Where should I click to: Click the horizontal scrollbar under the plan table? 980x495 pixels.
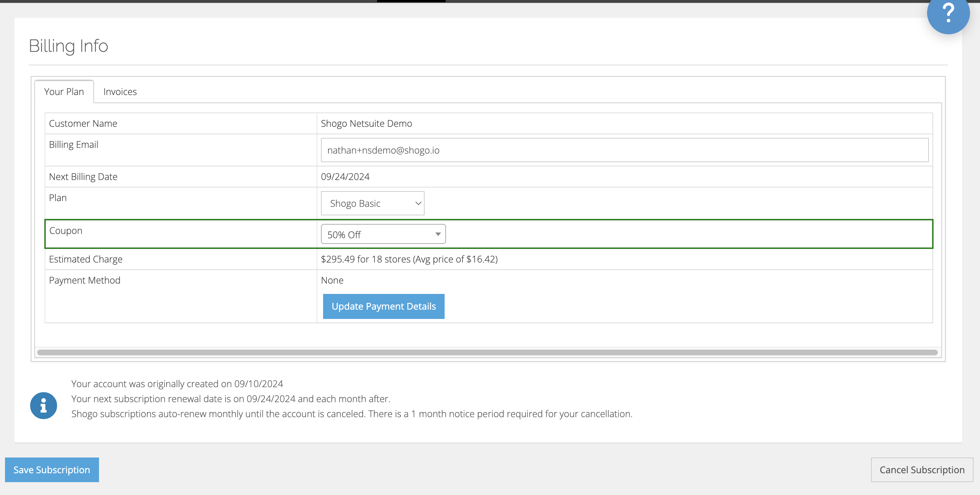pyautogui.click(x=487, y=352)
